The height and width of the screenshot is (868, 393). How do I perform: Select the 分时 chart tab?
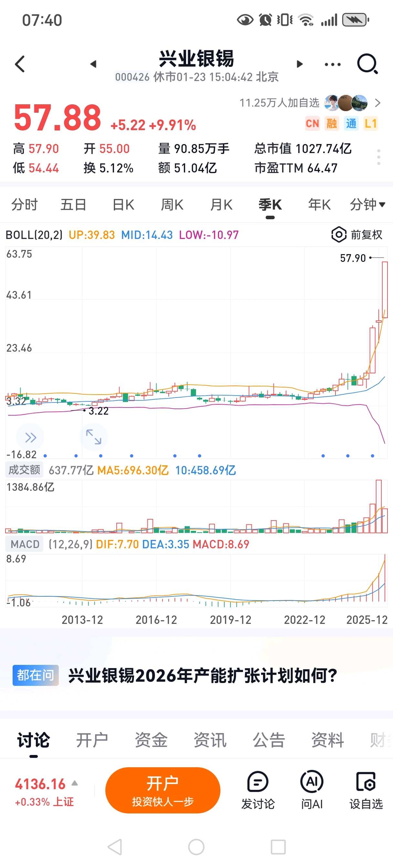point(25,204)
